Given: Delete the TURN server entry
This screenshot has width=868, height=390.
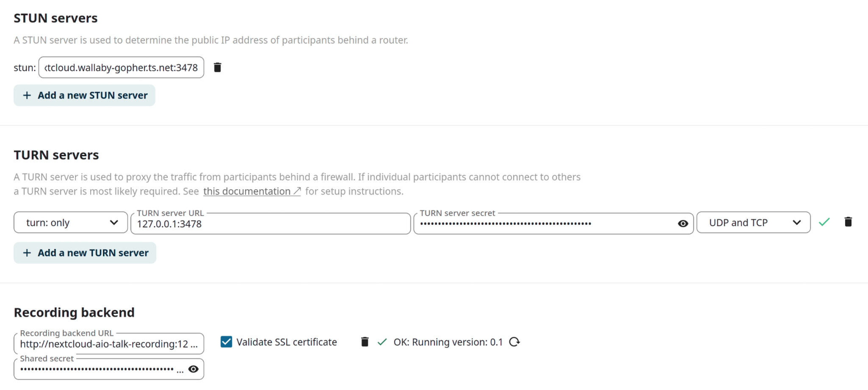Looking at the screenshot, I should [848, 222].
